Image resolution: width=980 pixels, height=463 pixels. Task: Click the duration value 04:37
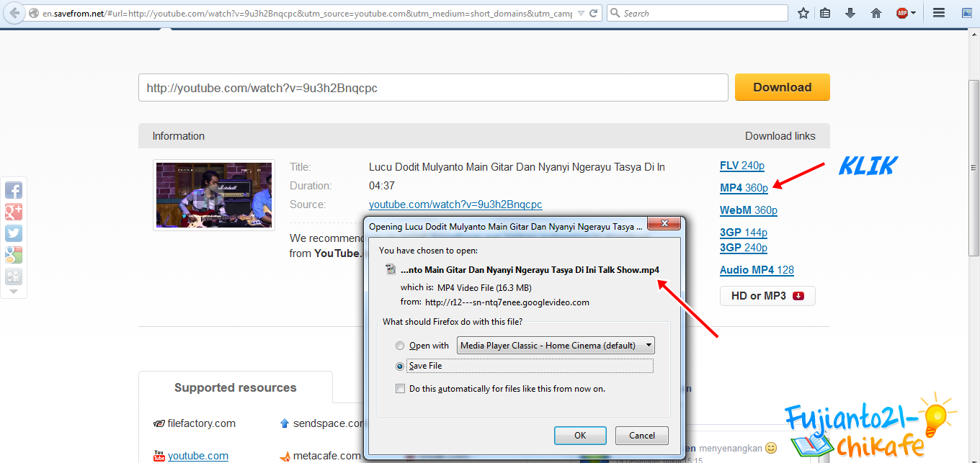(x=382, y=186)
